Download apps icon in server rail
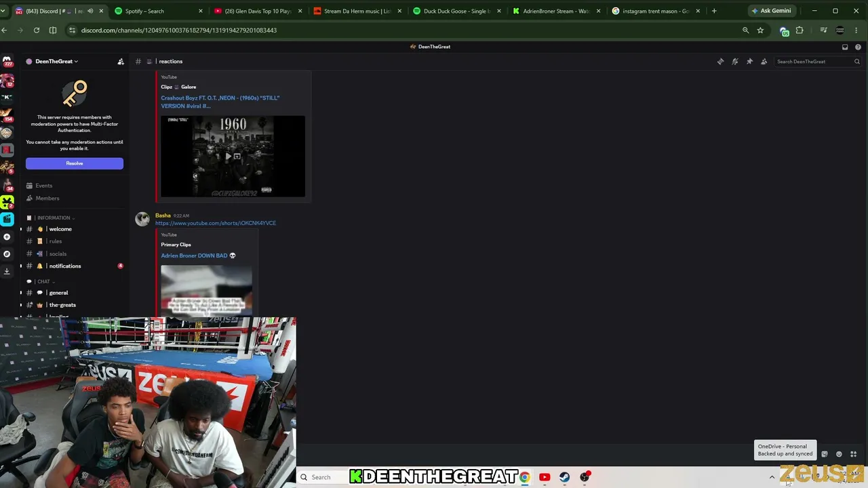The image size is (868, 488). (7, 271)
